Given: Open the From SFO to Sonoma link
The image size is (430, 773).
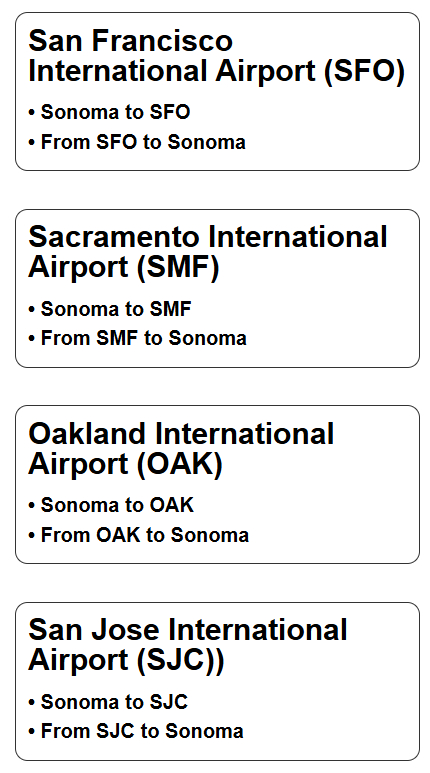Looking at the screenshot, I should point(143,142).
